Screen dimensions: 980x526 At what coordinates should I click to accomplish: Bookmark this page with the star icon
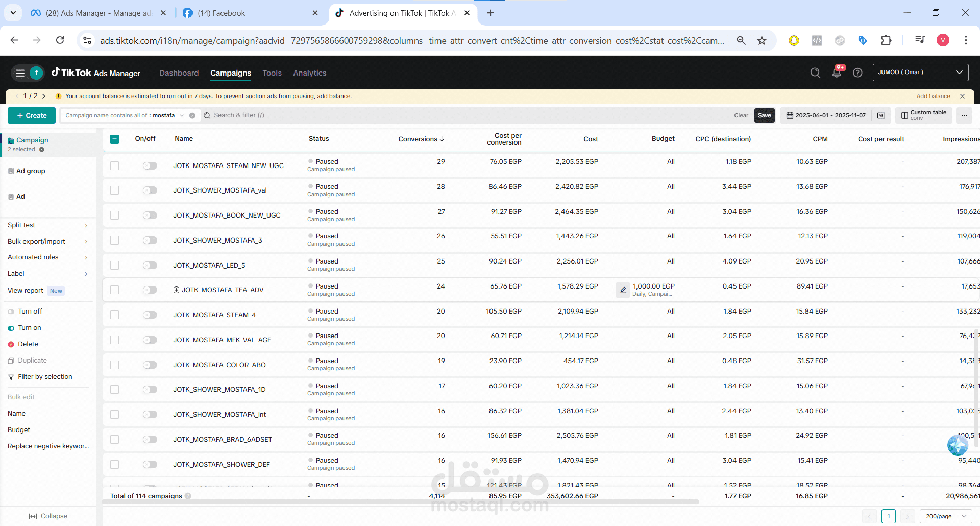(x=762, y=40)
